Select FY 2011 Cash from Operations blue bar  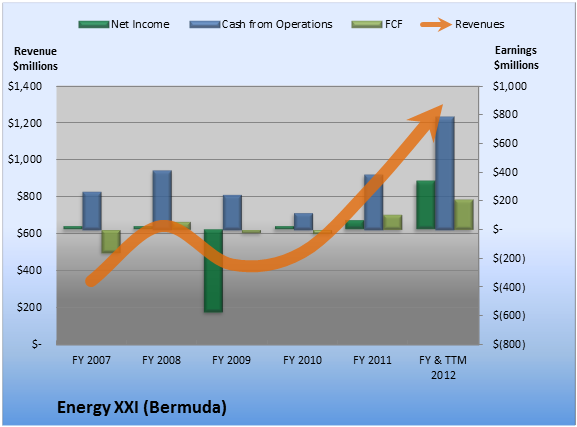coord(374,202)
